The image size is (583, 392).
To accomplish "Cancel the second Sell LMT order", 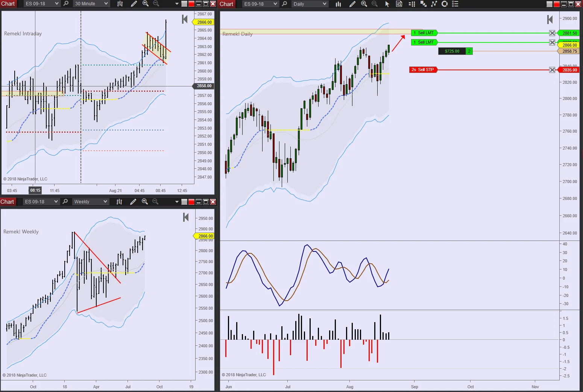I will 552,42.
